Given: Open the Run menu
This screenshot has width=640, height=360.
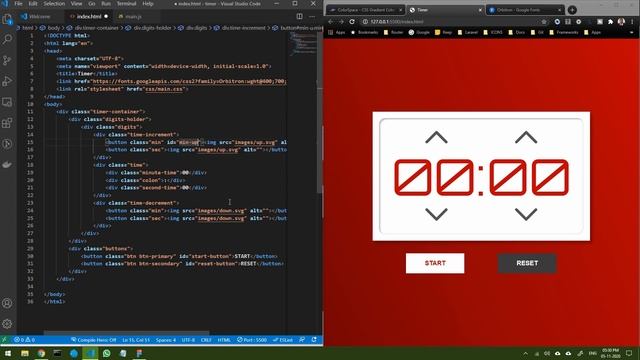Looking at the screenshot, I should pyautogui.click(x=106, y=3).
